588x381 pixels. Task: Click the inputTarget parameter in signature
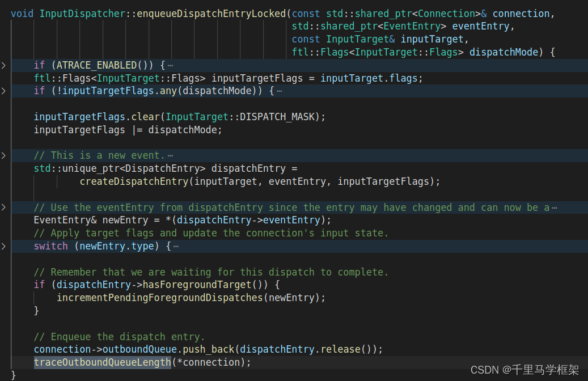[432, 39]
